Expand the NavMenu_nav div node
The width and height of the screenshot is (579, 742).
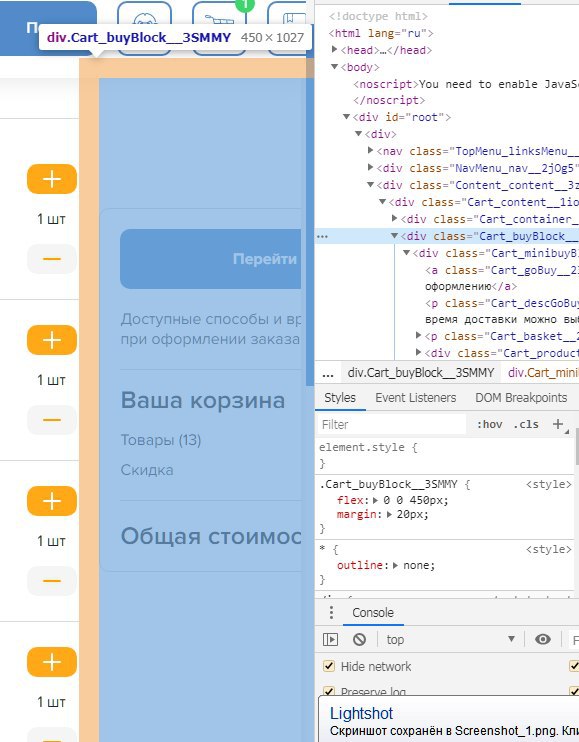click(370, 168)
